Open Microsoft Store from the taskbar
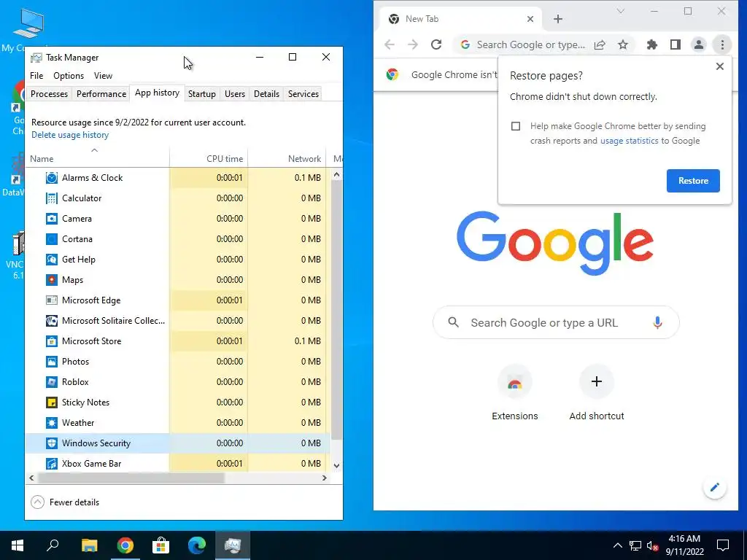This screenshot has height=560, width=747. [160, 545]
